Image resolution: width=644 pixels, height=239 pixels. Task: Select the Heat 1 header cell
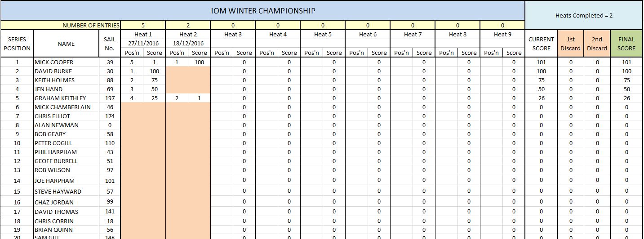pos(143,34)
